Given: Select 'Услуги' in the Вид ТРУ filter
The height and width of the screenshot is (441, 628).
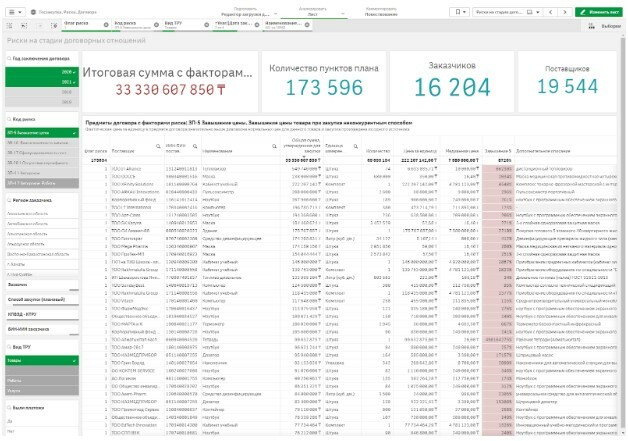Looking at the screenshot, I should click(x=42, y=391).
